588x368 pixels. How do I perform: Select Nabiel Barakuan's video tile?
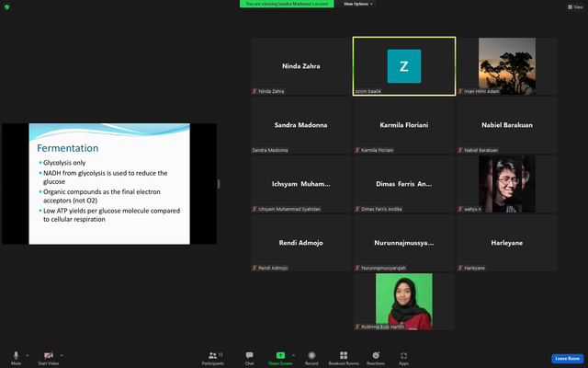click(507, 125)
